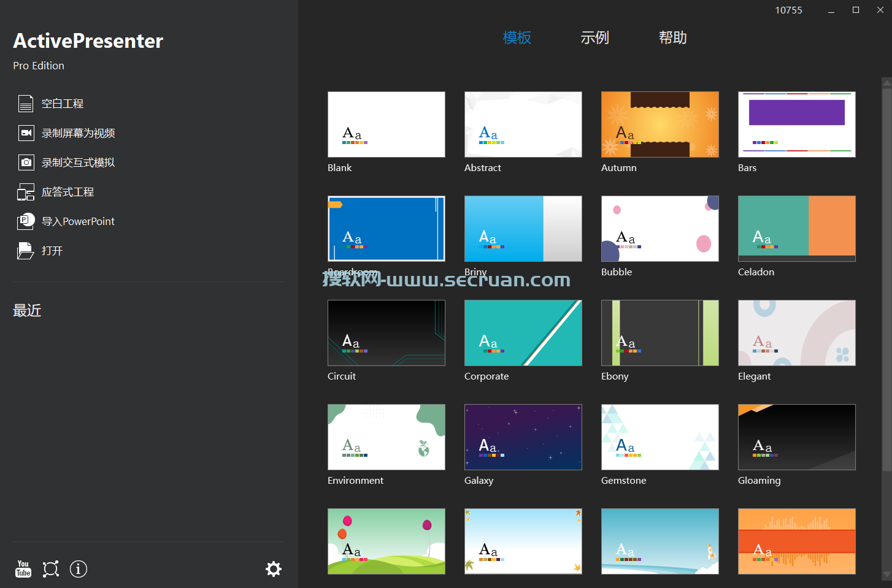Click the scrollbar down arrow
Image resolution: width=892 pixels, height=588 pixels.
[x=886, y=575]
